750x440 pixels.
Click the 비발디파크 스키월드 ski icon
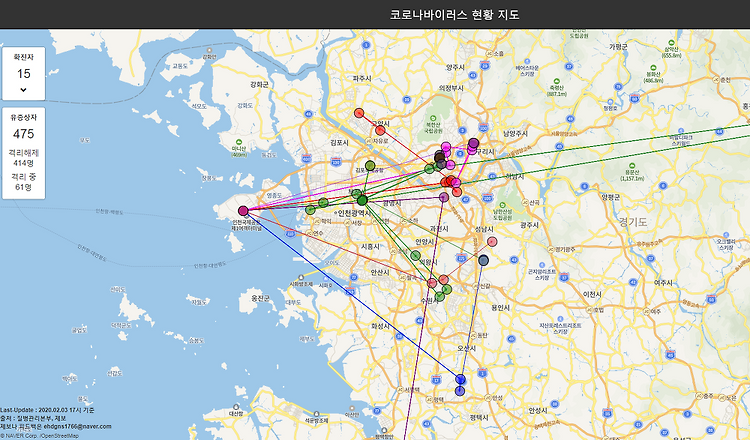[682, 130]
